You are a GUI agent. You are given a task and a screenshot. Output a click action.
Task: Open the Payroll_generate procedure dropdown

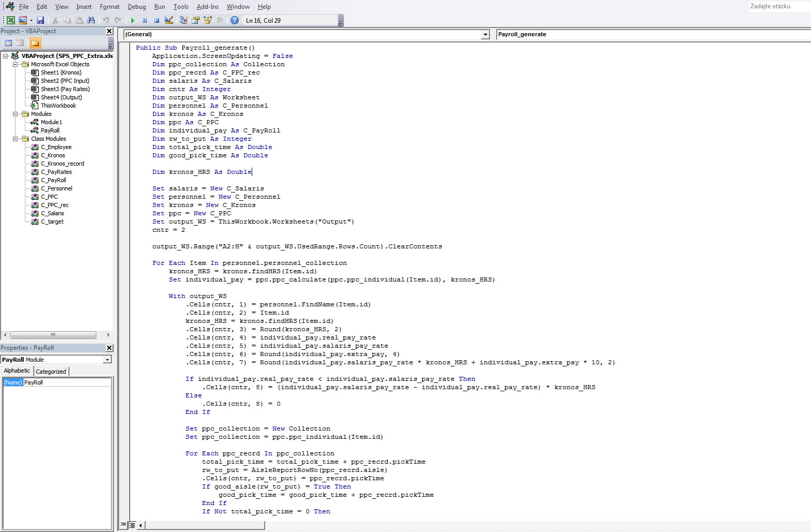(x=653, y=34)
